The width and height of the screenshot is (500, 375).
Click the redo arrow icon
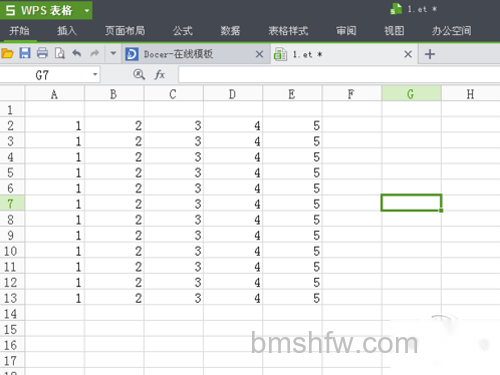pos(95,53)
